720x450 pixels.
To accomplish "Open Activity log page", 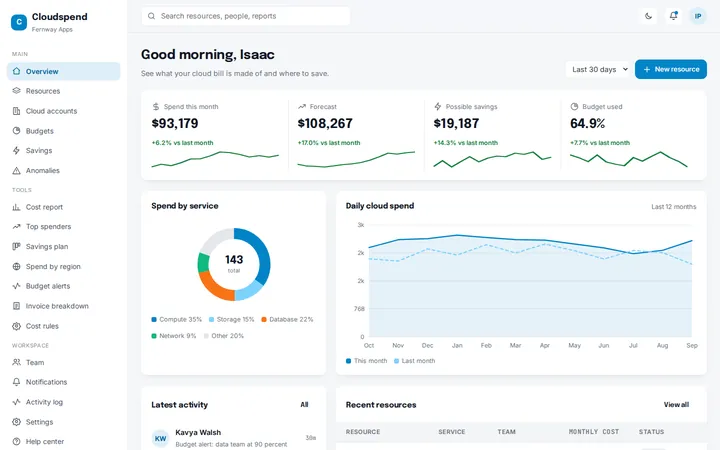I will click(x=63, y=402).
